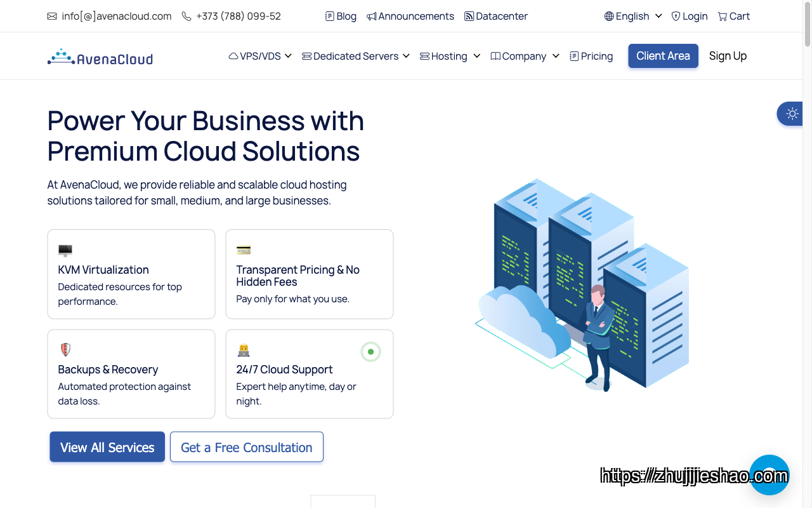
Task: Click the monitor icon in KVM Virtualization card
Action: coord(65,250)
